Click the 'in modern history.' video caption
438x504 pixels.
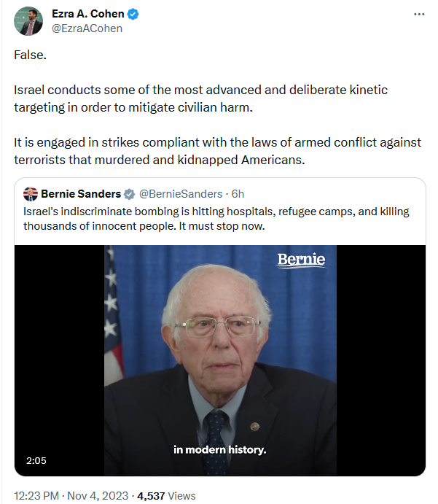pyautogui.click(x=220, y=449)
